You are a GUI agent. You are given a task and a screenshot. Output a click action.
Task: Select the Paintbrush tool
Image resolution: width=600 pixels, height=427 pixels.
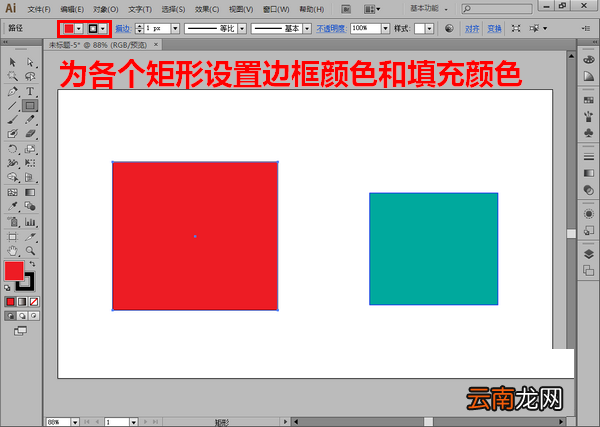click(12, 120)
